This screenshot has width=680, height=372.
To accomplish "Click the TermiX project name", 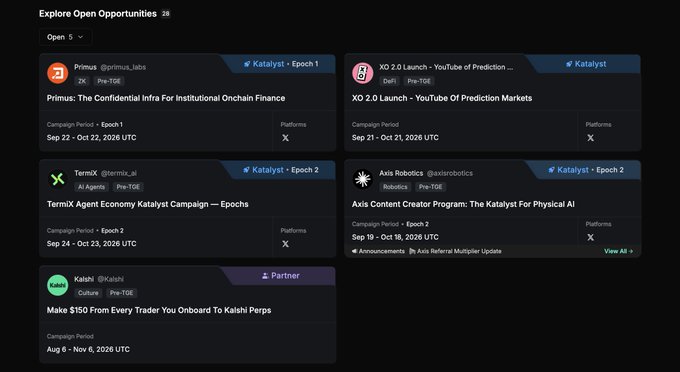I will pos(85,173).
